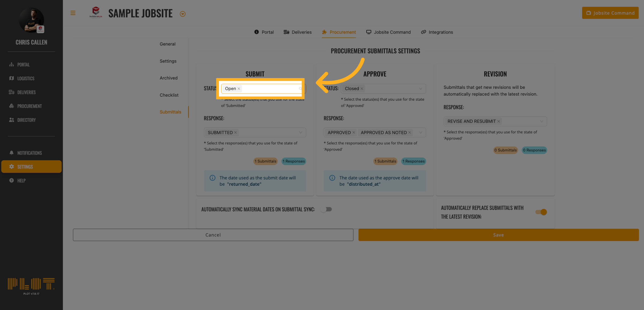
Task: Click the Help question mark icon
Action: point(12,180)
